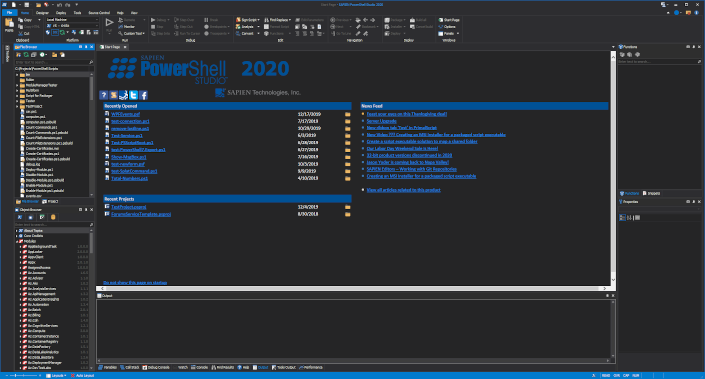
Task: Expand the Az.Accounts module node
Action: click(x=21, y=273)
